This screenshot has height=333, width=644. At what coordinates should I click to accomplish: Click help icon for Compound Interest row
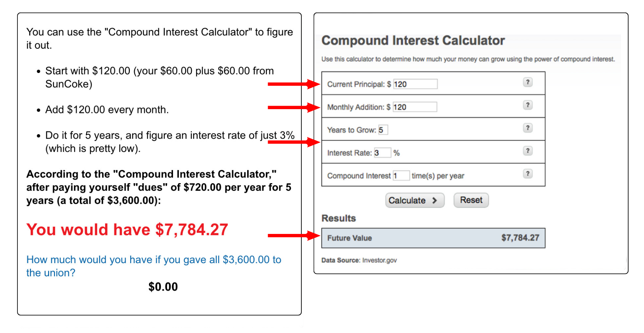click(527, 174)
